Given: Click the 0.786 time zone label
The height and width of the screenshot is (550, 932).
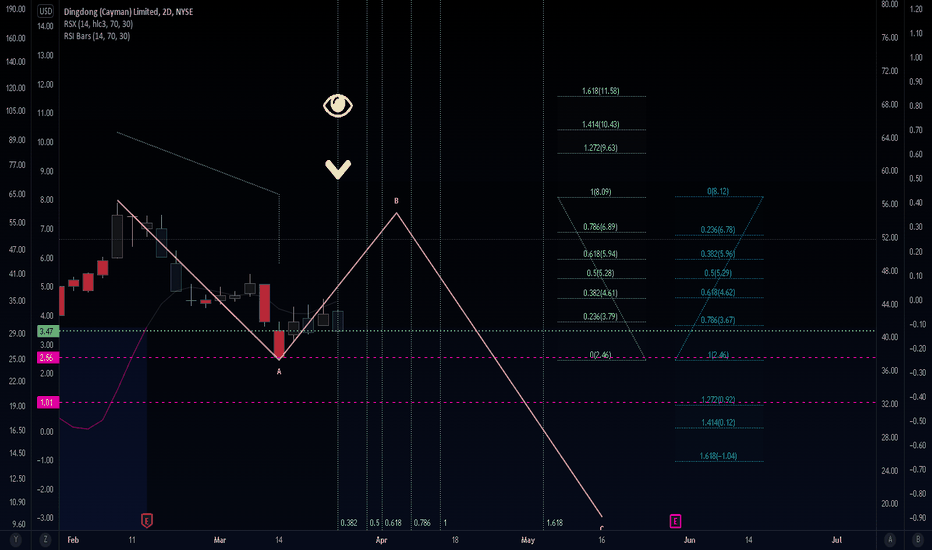Looking at the screenshot, I should [x=422, y=523].
